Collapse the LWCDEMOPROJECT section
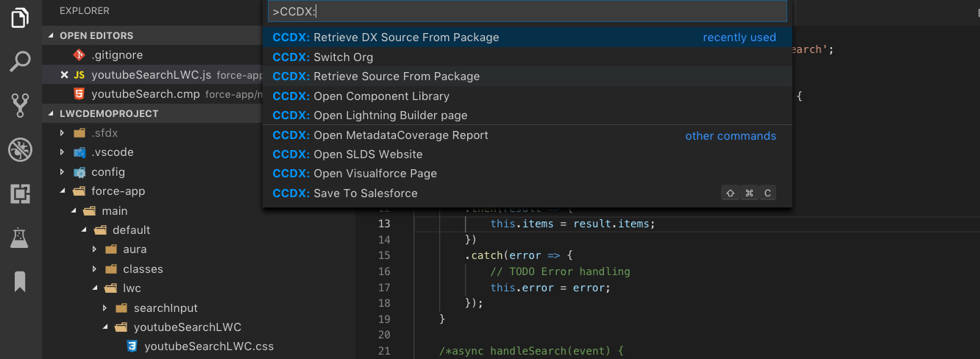The image size is (980, 359). [x=52, y=114]
